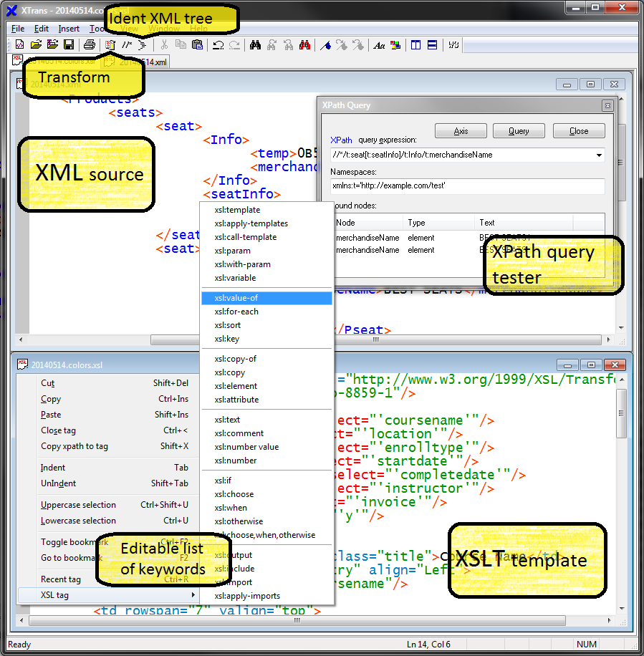Click the font 'Aa' toolbar icon
This screenshot has width=644, height=656.
click(x=380, y=45)
